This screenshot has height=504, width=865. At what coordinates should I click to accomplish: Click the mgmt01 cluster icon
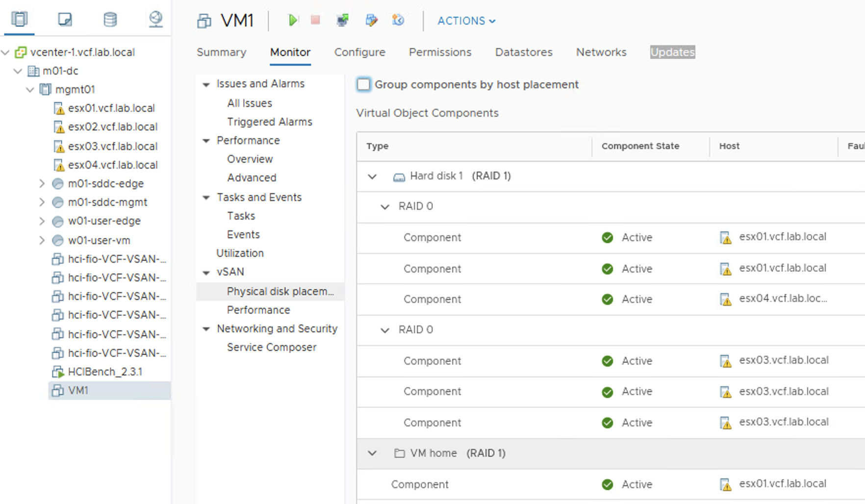(x=46, y=89)
